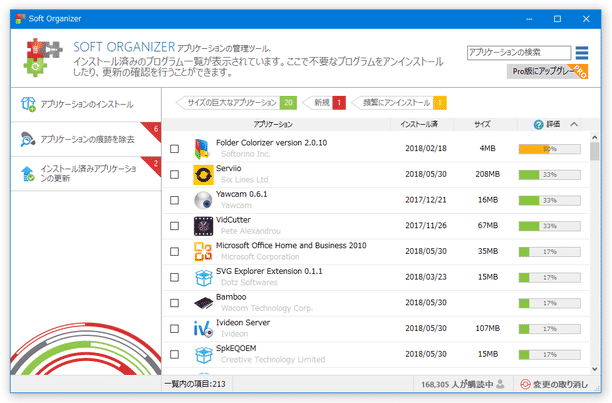Click the アプリケーションの検索 search field
This screenshot has width=612, height=403.
point(519,52)
